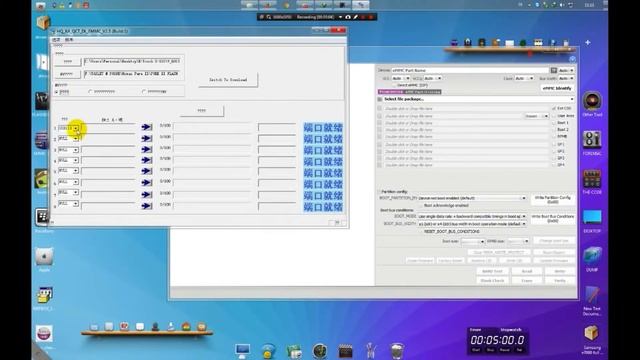
Task: Click the monitor icon in bottom dock
Action: tap(242, 351)
